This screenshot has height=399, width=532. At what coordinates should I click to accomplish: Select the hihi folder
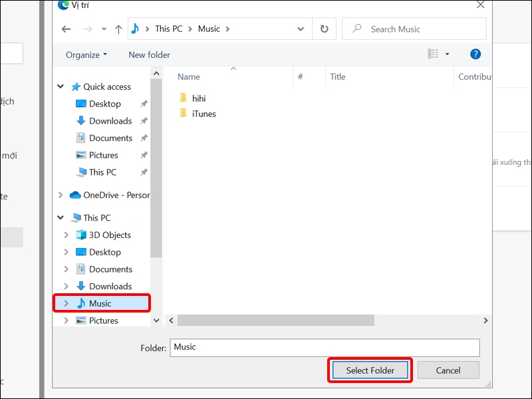tap(199, 98)
